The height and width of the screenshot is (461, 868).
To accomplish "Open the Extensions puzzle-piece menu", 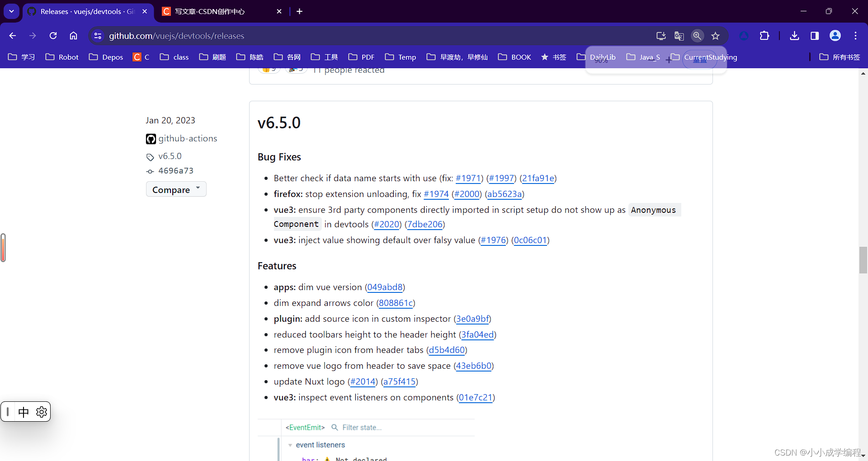I will (x=764, y=35).
